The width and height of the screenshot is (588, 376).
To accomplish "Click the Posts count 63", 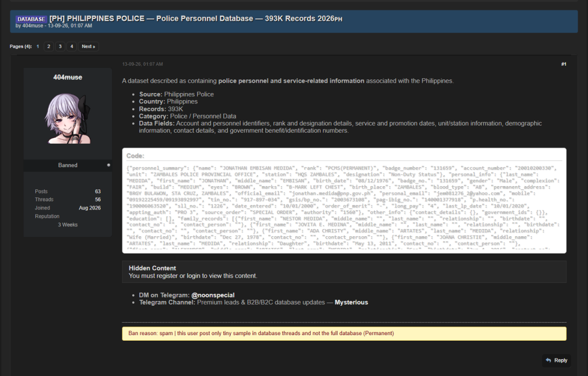I will pyautogui.click(x=98, y=191).
